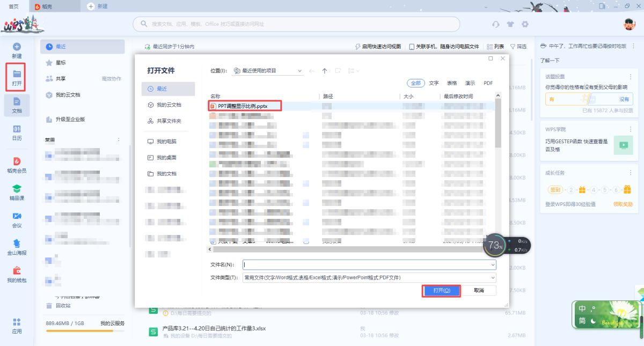
Task: Select 共享文件夹 in the dialog sidebar
Action: (x=169, y=121)
